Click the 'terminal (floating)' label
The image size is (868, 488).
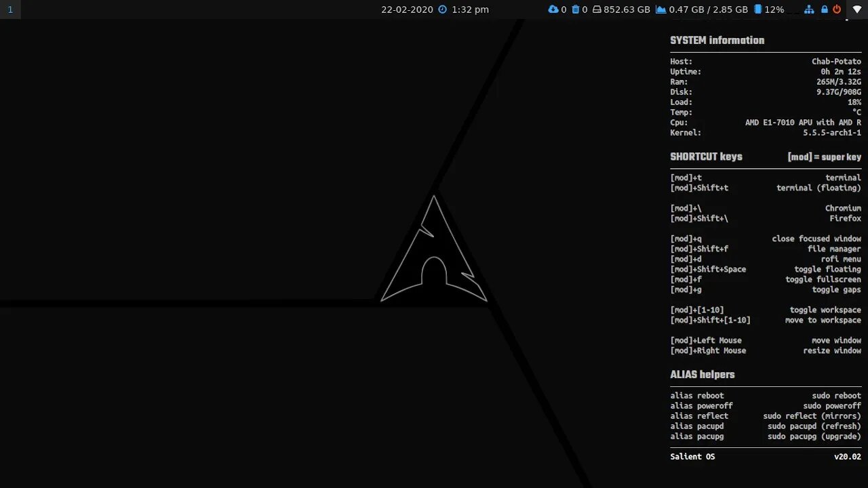pyautogui.click(x=818, y=188)
